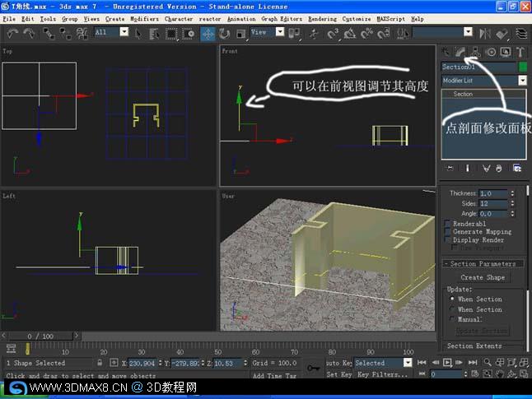The image size is (532, 399).
Task: Click the Rectangular Selection Region icon
Action: click(x=171, y=33)
